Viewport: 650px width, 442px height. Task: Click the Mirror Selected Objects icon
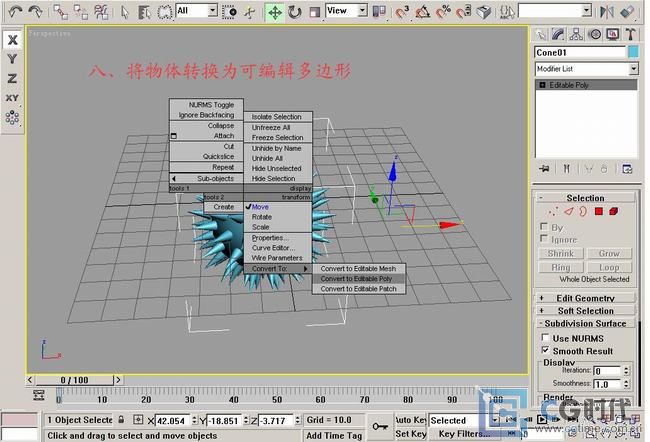pyautogui.click(x=607, y=12)
